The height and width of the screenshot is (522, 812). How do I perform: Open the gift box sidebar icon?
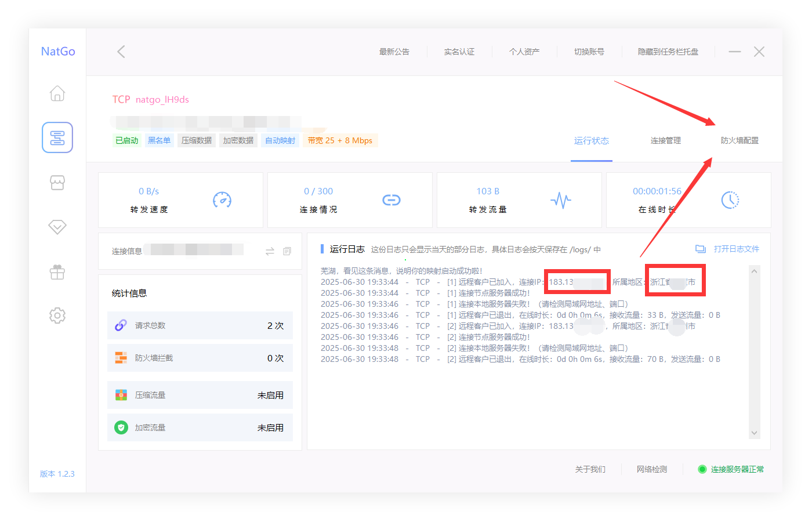(x=57, y=272)
